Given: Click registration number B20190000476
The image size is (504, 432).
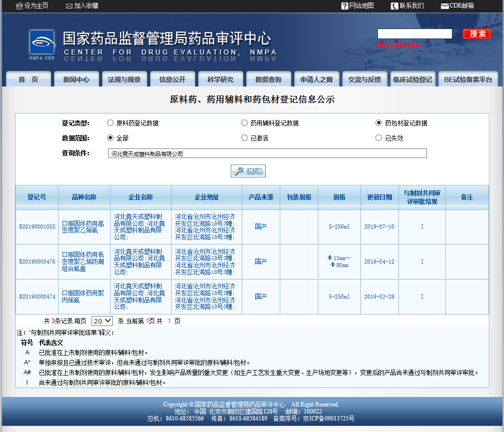Looking at the screenshot, I should (37, 262).
